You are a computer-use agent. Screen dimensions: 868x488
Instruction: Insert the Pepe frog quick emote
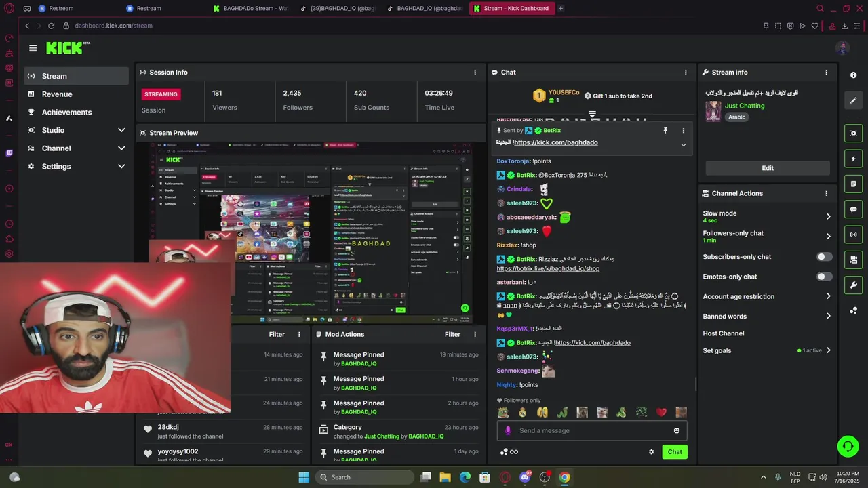(x=503, y=412)
